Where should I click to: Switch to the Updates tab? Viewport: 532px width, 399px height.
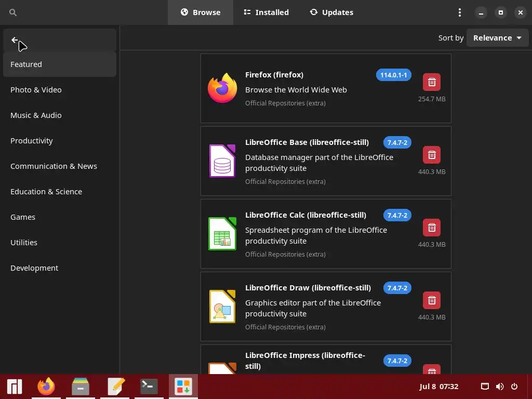click(x=331, y=12)
